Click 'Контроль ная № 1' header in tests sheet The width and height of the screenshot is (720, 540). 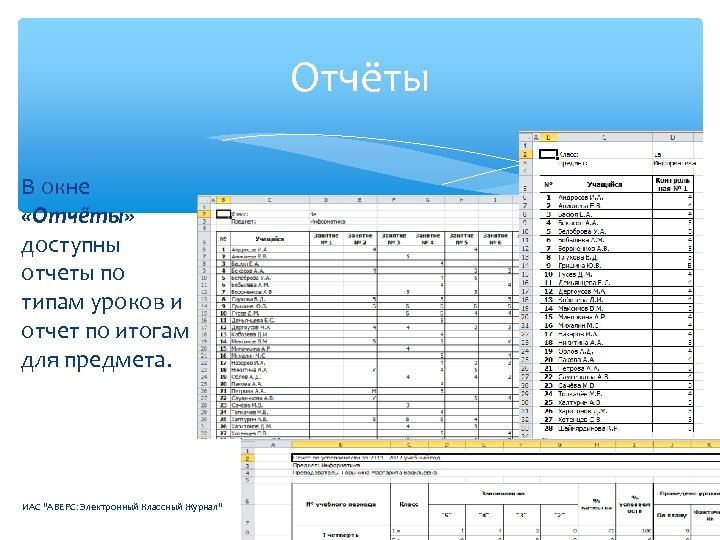672,184
